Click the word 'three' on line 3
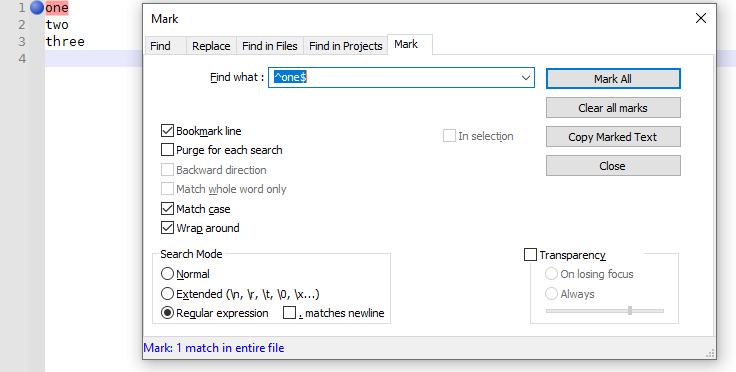 pos(65,41)
